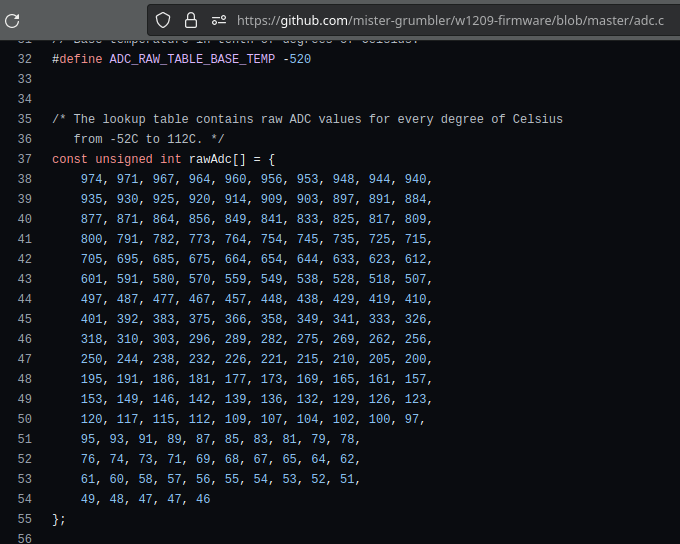Image resolution: width=680 pixels, height=544 pixels.
Task: Click line number 50
Action: (x=25, y=419)
